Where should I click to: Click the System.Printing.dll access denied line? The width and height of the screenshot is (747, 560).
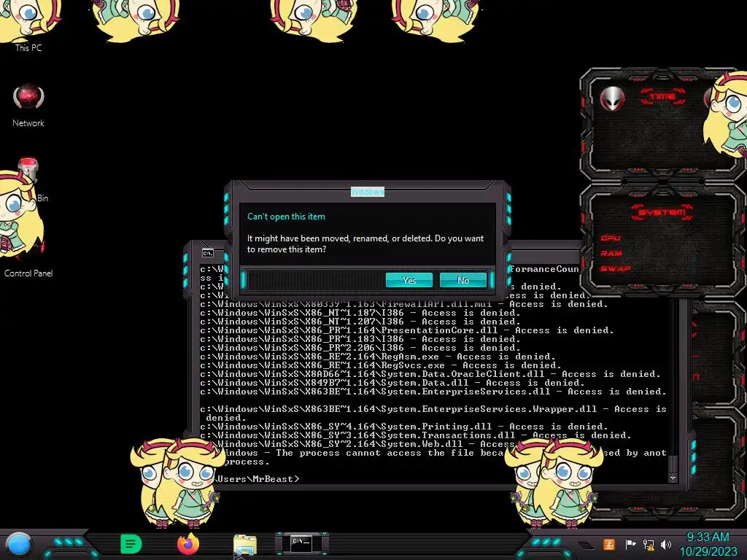[x=404, y=426]
